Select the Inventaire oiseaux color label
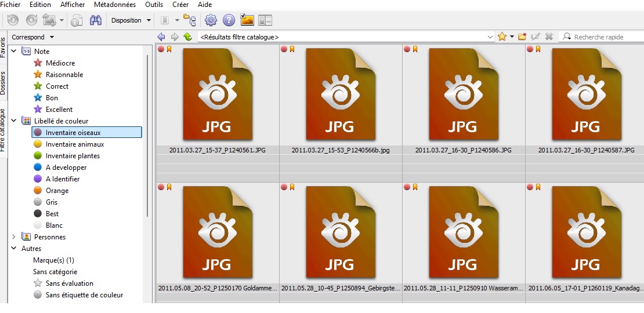 86,133
